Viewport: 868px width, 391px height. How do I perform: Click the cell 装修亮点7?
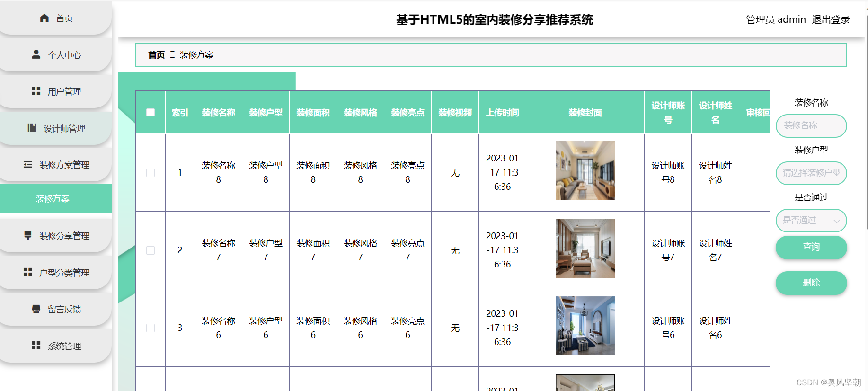(407, 250)
